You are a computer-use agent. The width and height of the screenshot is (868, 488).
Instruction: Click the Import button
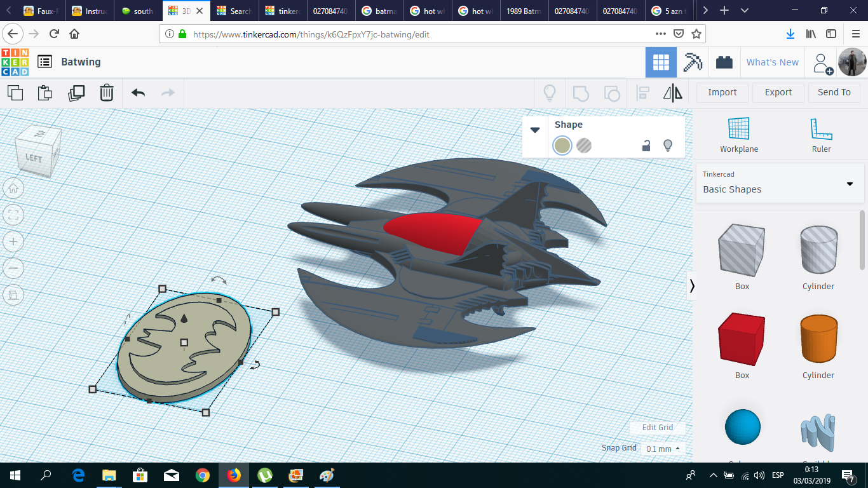click(722, 92)
